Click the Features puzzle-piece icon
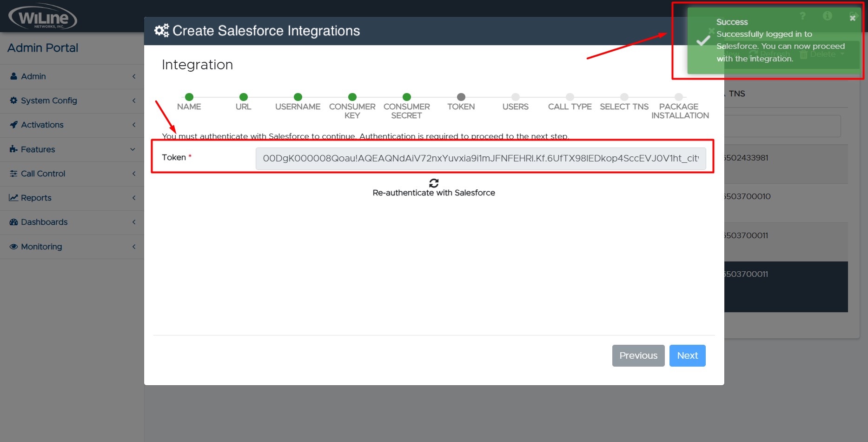Image resolution: width=868 pixels, height=442 pixels. 14,149
